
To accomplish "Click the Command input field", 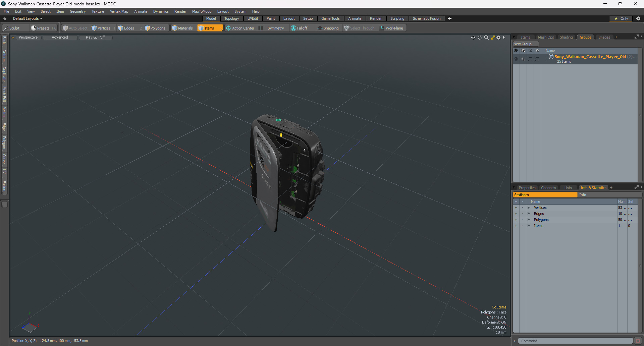I will pos(575,341).
